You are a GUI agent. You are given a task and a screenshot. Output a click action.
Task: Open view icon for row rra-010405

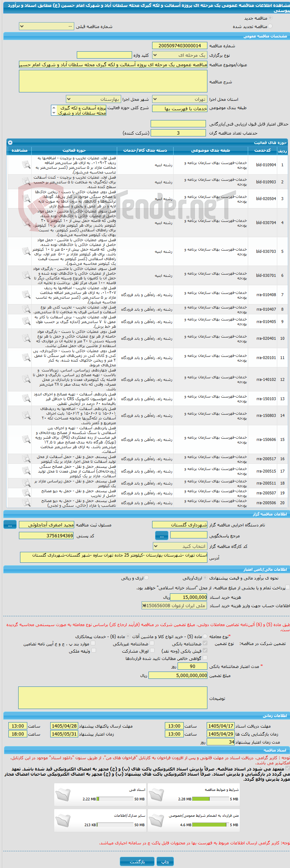26,321
